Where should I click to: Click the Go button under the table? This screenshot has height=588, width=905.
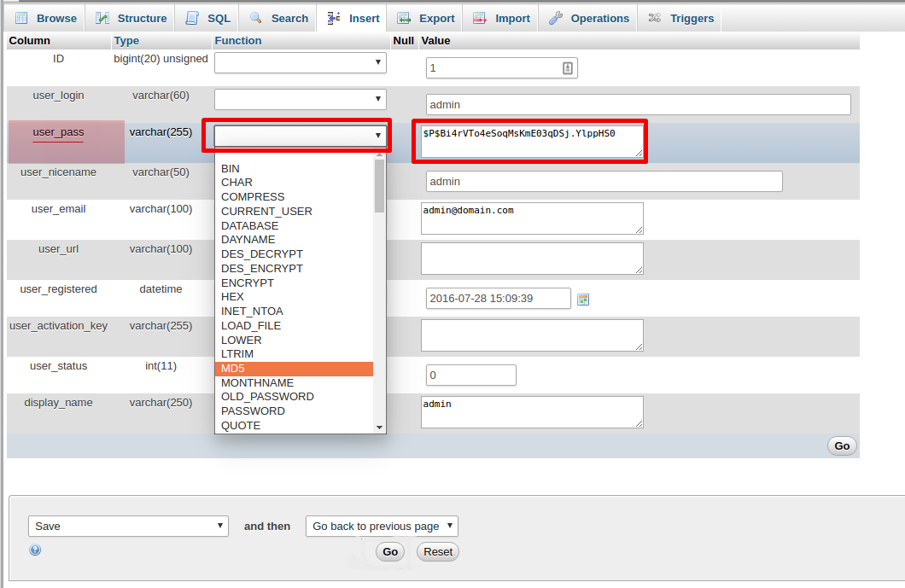[842, 445]
